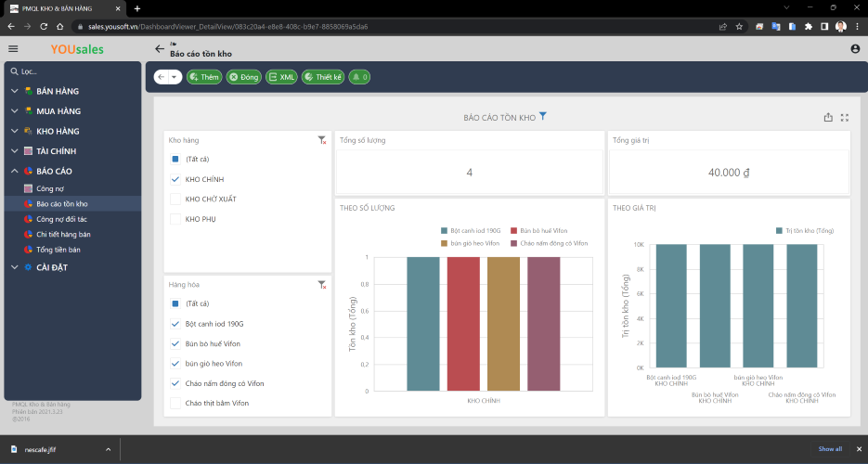Reload the browser page
The image size is (868, 464).
44,27
